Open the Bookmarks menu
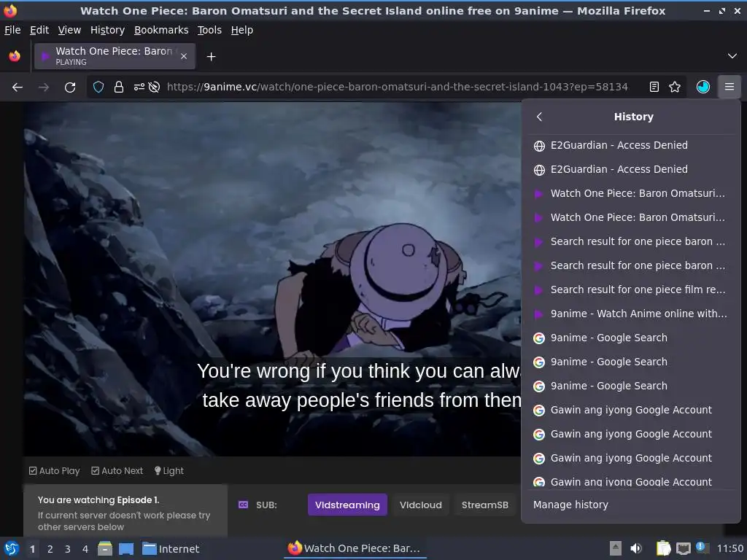This screenshot has height=560, width=747. pos(161,30)
